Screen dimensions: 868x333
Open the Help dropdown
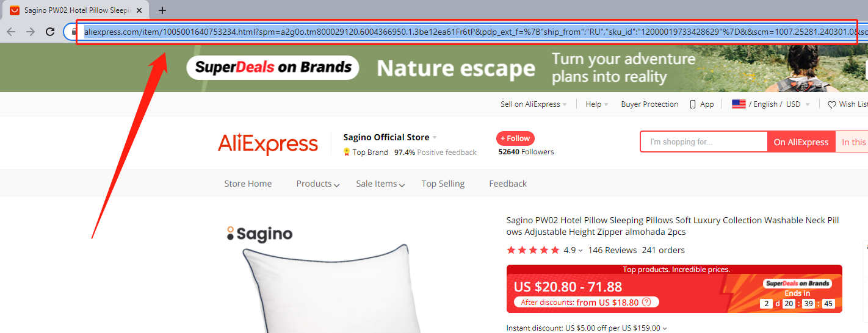click(596, 104)
